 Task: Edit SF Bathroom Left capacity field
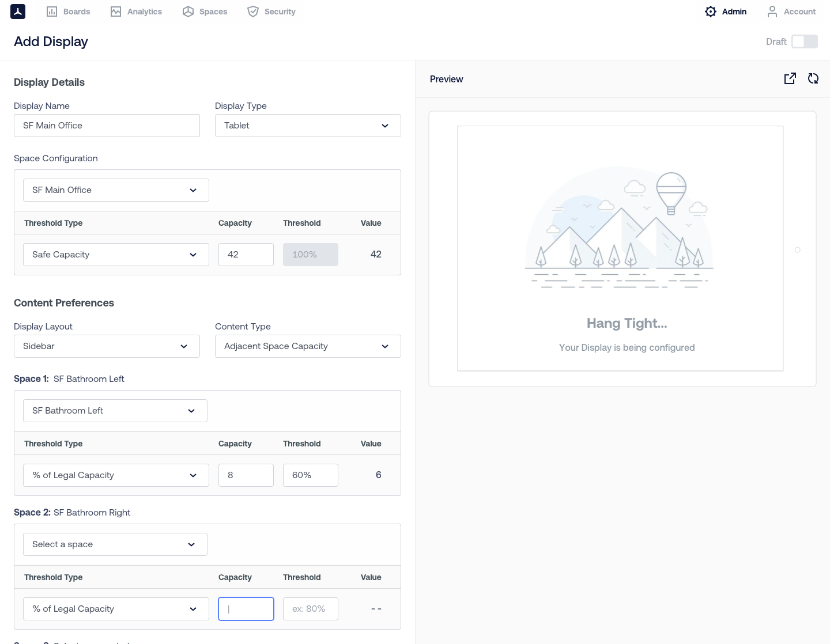(x=246, y=475)
